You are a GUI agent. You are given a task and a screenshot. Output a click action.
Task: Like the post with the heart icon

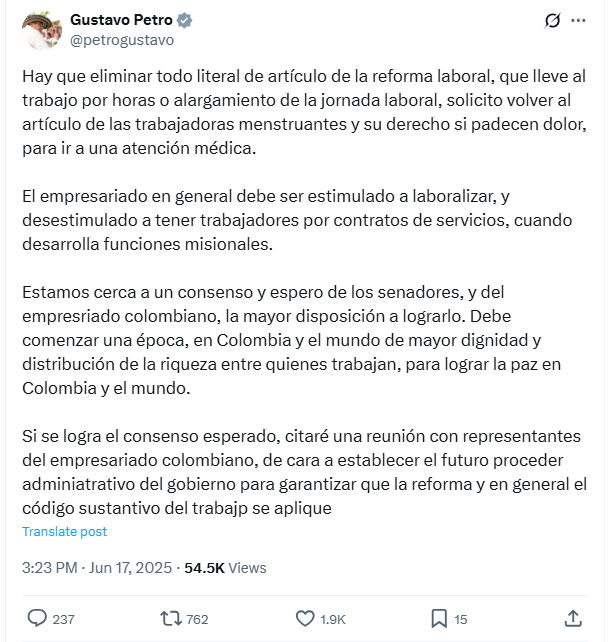pos(305,619)
